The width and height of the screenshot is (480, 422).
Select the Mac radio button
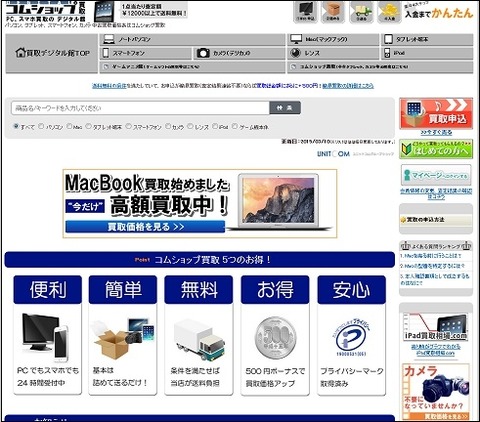[x=69, y=126]
